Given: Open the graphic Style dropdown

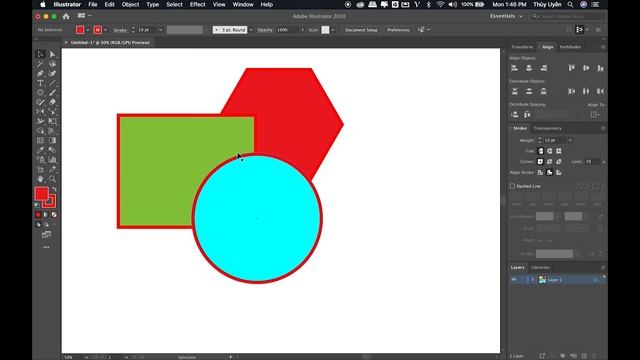Looking at the screenshot, I should pyautogui.click(x=333, y=30).
